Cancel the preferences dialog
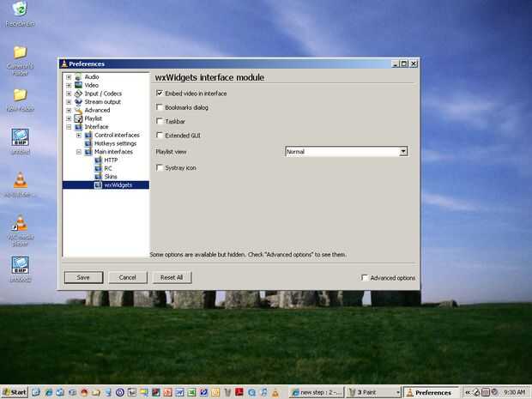The image size is (532, 399). pos(128,277)
